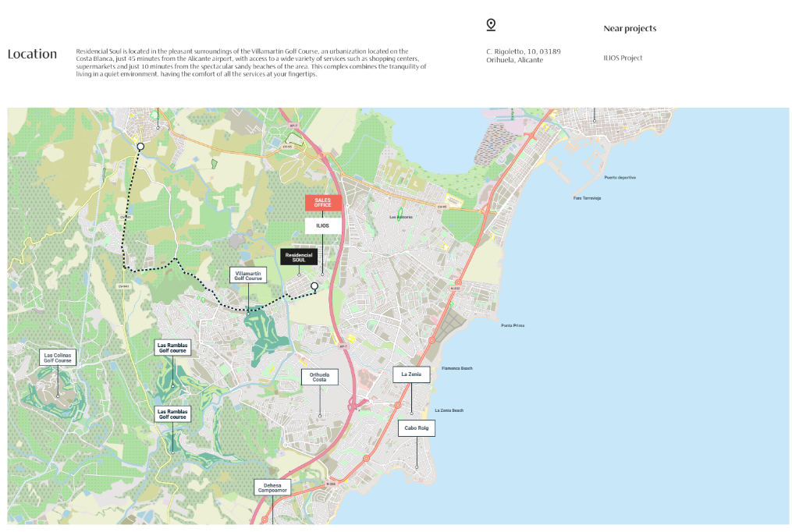
Task: Click the La Zenia Beach coastline label
Action: coord(448,410)
